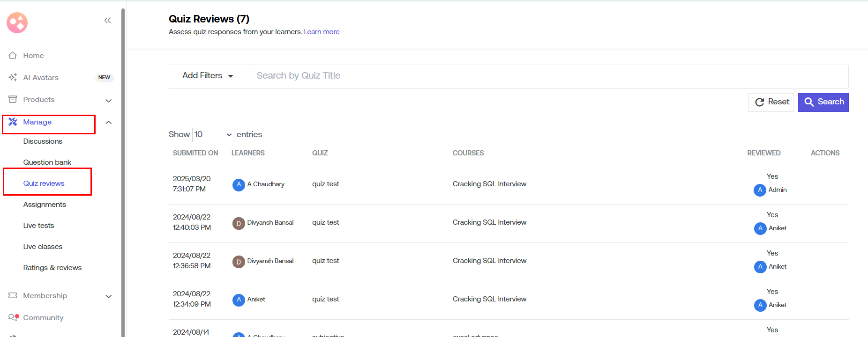Click the Community chat icon
Viewport: 868px width, 337px height.
(x=13, y=317)
